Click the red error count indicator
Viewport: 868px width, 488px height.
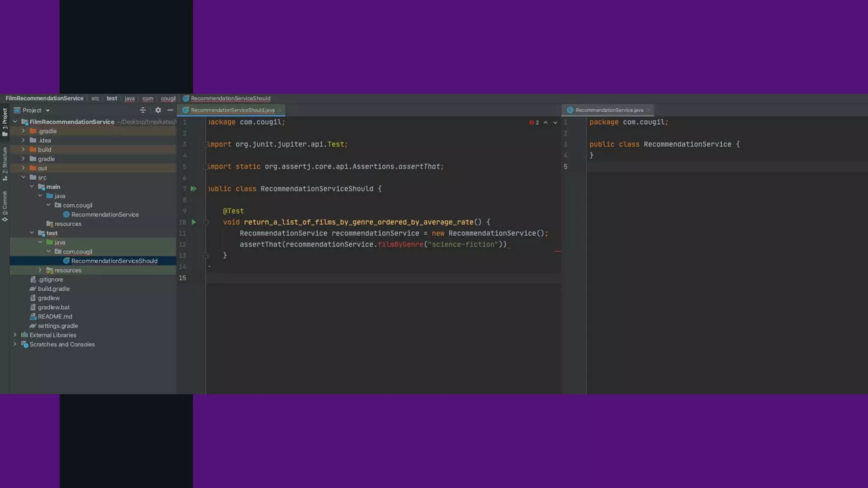(534, 122)
